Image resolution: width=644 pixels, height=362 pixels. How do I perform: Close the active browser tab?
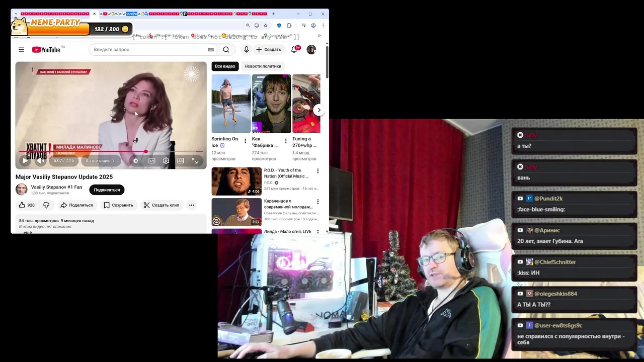94,14
